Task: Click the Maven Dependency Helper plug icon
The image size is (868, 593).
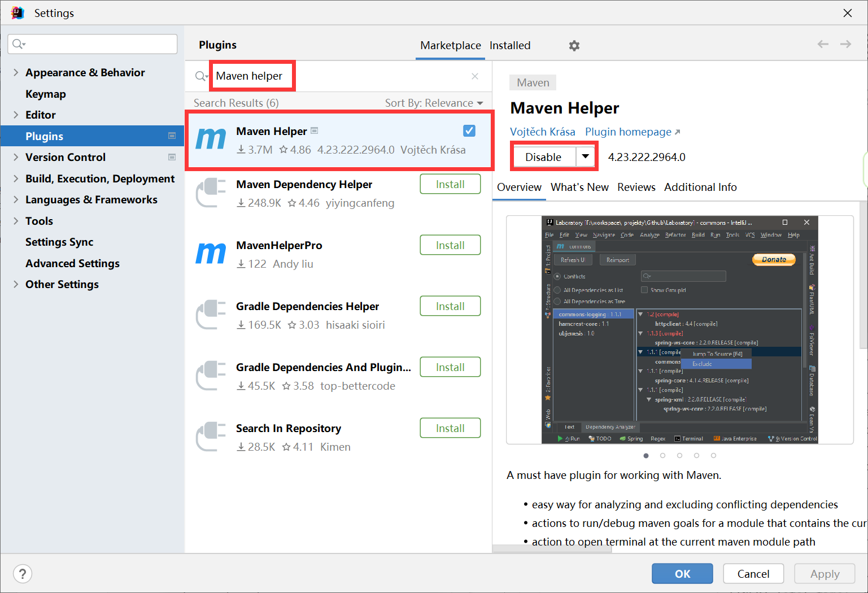Action: pos(211,192)
